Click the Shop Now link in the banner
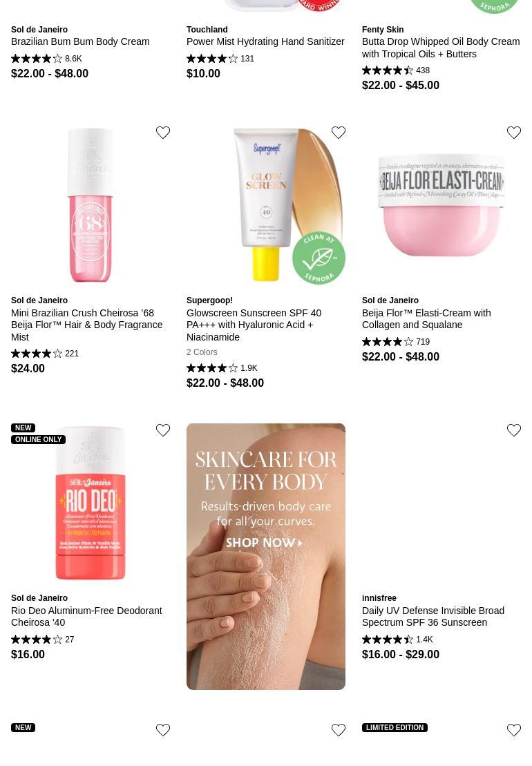This screenshot has width=532, height=766. [264, 543]
